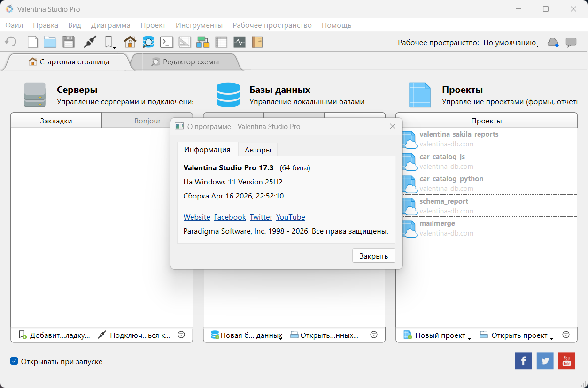The width and height of the screenshot is (588, 388).
Task: Click the YouTube text link in About dialog
Action: pos(291,217)
